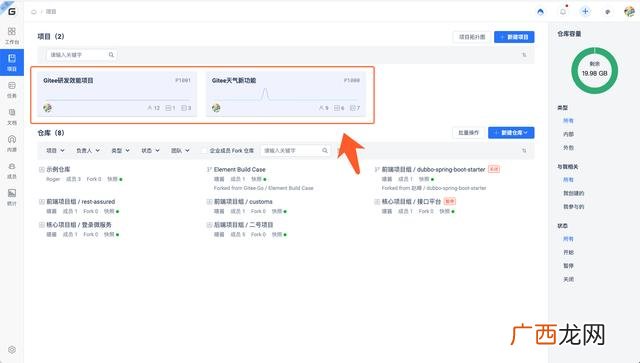Select 所有 under 类型 filter
640x363 pixels.
[568, 121]
